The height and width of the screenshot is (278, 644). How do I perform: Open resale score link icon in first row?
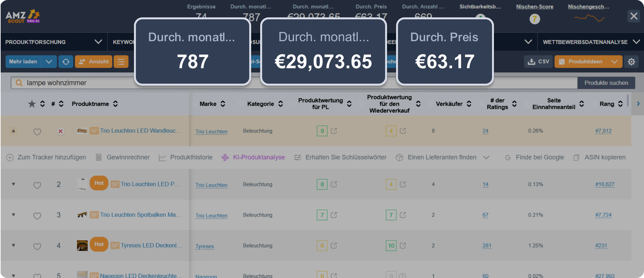[x=403, y=131]
